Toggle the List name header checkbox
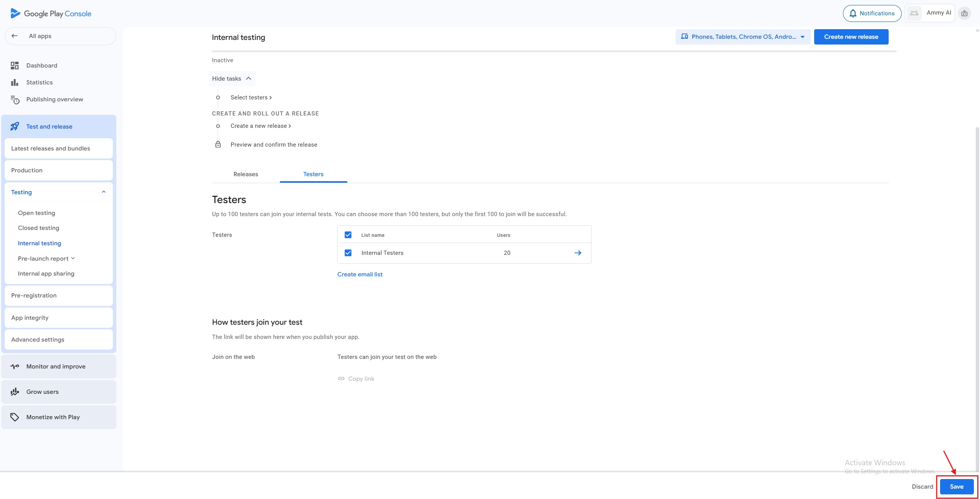 tap(348, 235)
